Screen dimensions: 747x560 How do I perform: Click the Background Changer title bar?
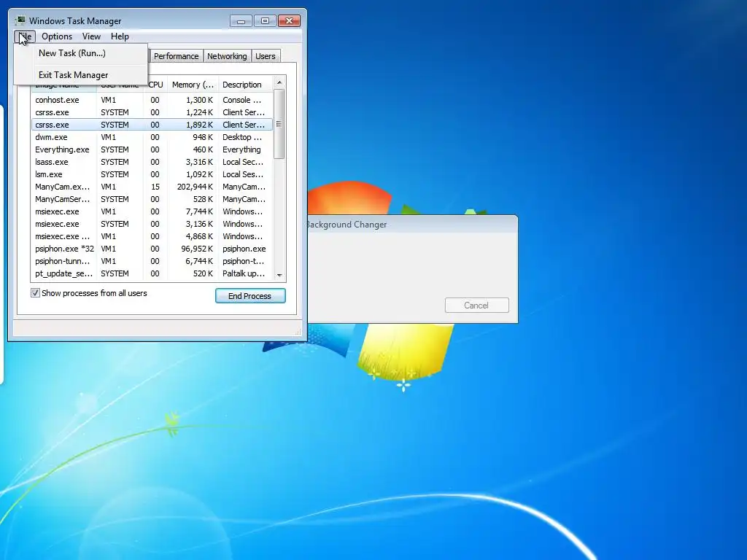(x=412, y=225)
